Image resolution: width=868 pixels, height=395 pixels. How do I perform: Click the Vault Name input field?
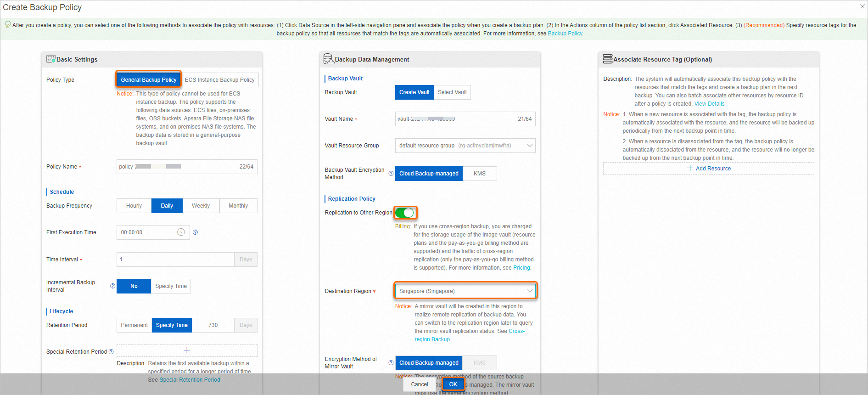[x=465, y=119]
